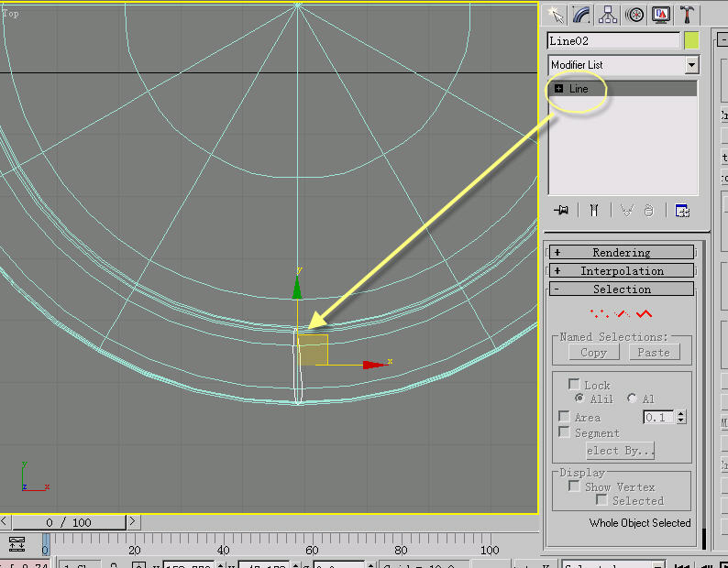Select Segment sub-object level icon
The image size is (728, 568).
623,314
